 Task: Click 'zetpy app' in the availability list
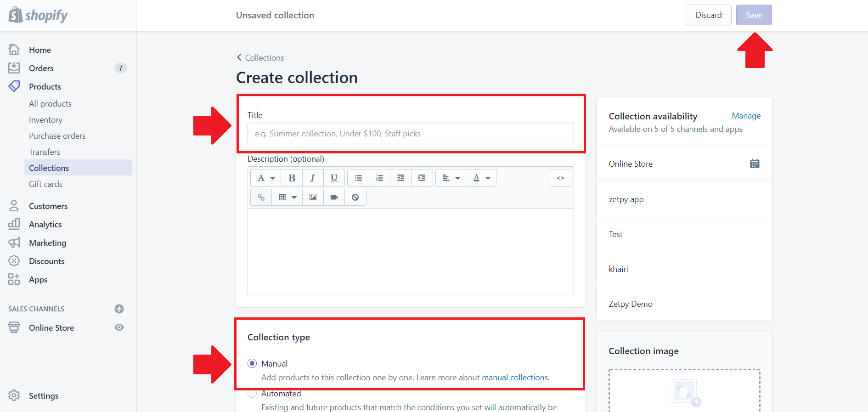(626, 199)
